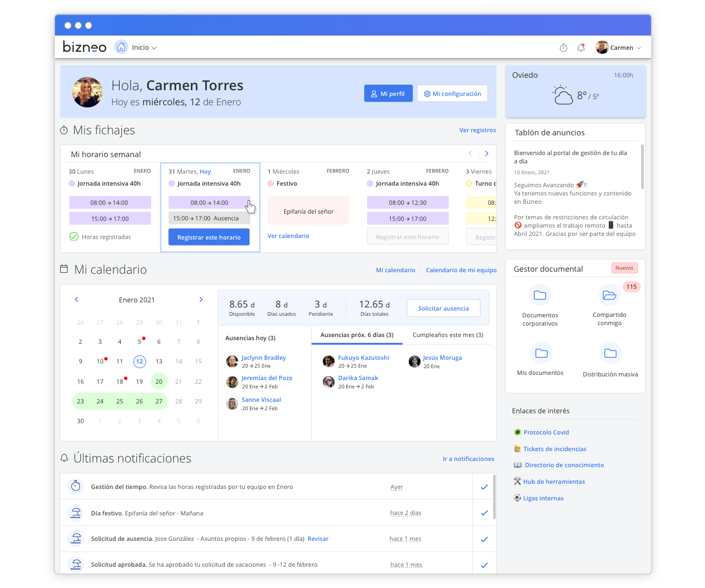Click Solicitar ausencia button
This screenshot has height=588, width=705.
(x=443, y=308)
